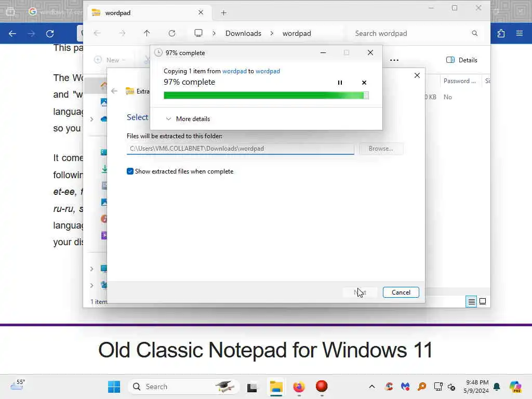Open the browser extensions icon
Image resolution: width=532 pixels, height=399 pixels.
point(501,33)
